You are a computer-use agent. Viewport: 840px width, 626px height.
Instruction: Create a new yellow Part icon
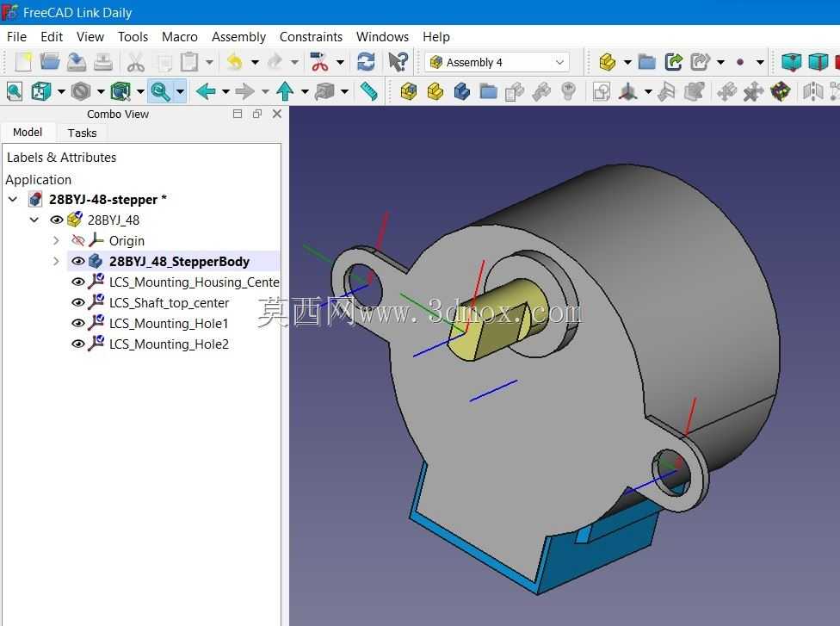435,91
